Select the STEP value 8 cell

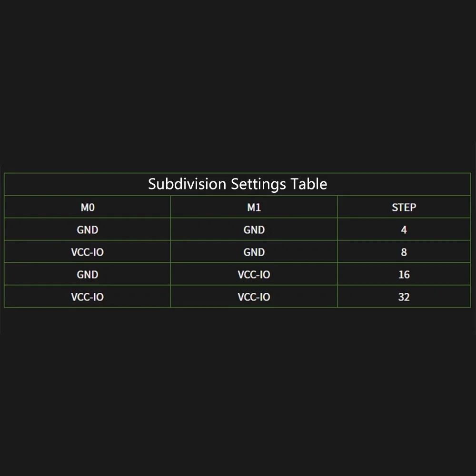(x=404, y=252)
